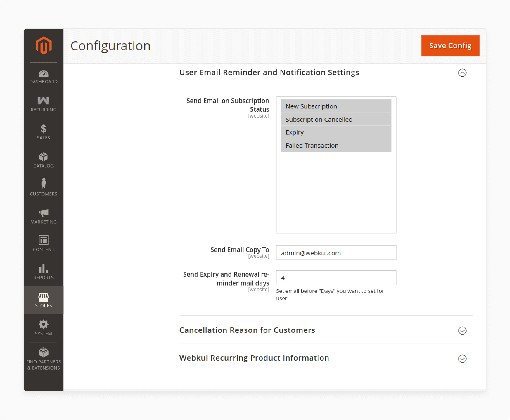The width and height of the screenshot is (510, 420).
Task: Open Find Partners & Extensions icon
Action: (x=44, y=352)
